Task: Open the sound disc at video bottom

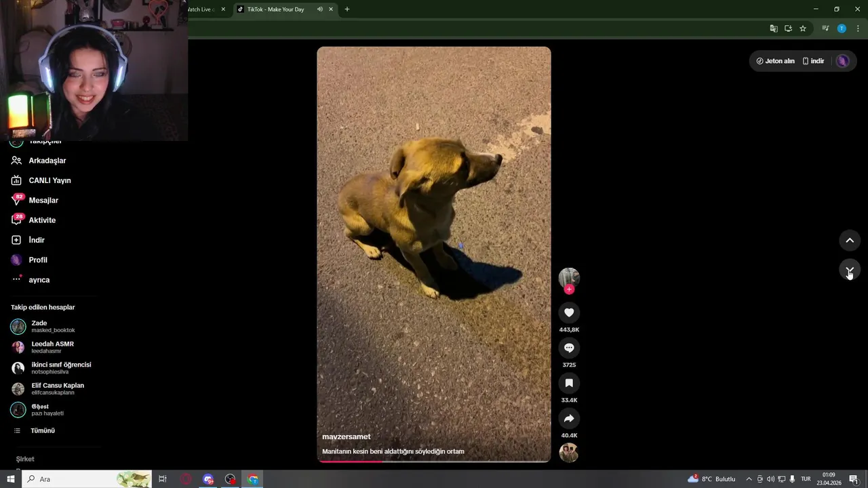Action: [569, 453]
